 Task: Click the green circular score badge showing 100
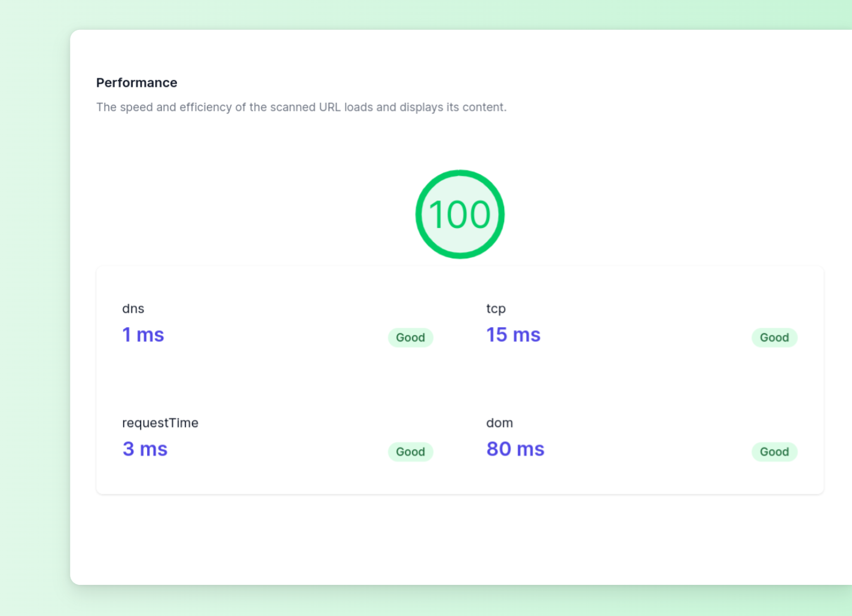(459, 214)
